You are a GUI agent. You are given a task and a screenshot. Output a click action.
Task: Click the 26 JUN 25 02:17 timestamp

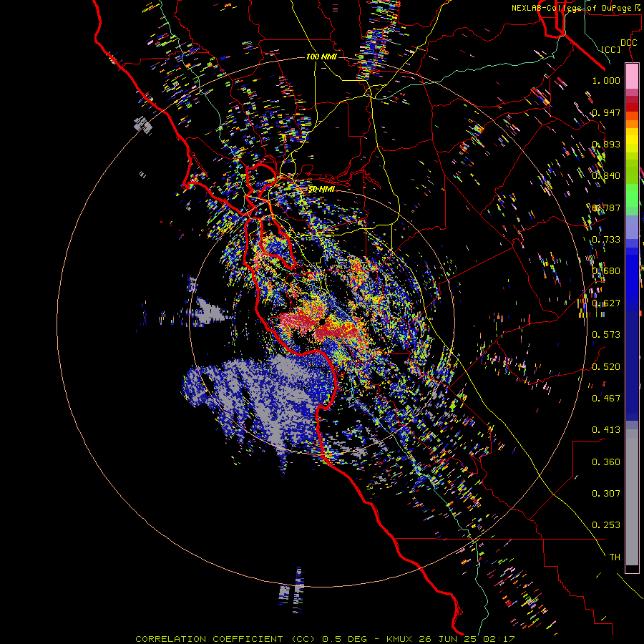tap(467, 639)
